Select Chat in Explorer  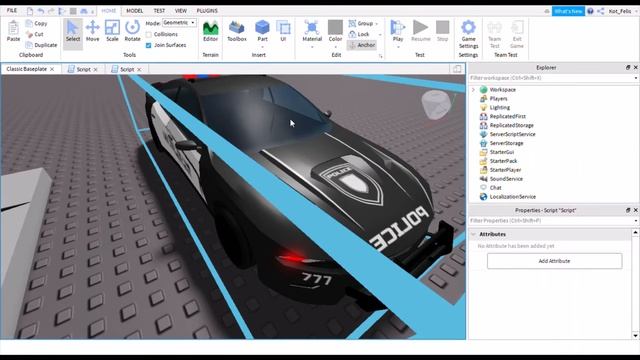[496, 188]
